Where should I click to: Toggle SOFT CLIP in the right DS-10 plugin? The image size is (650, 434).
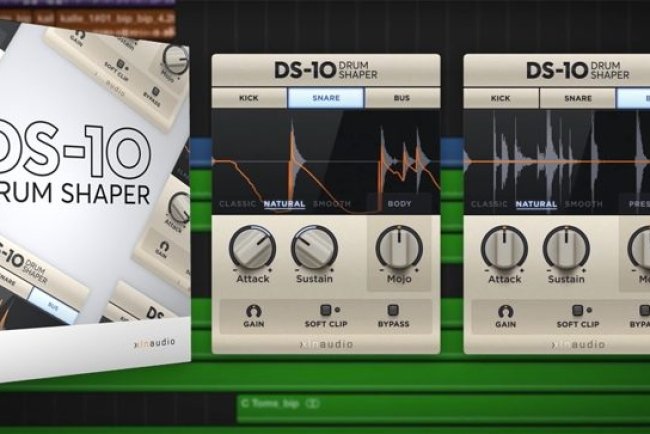pos(578,310)
